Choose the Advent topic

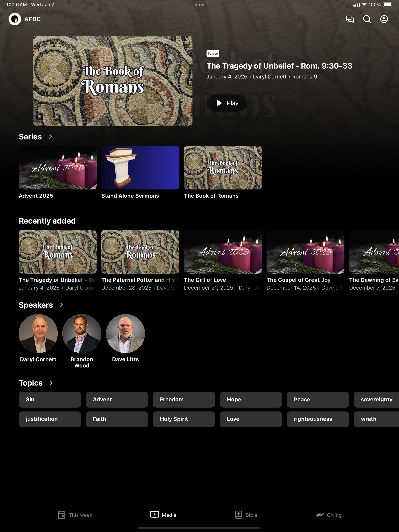(117, 400)
